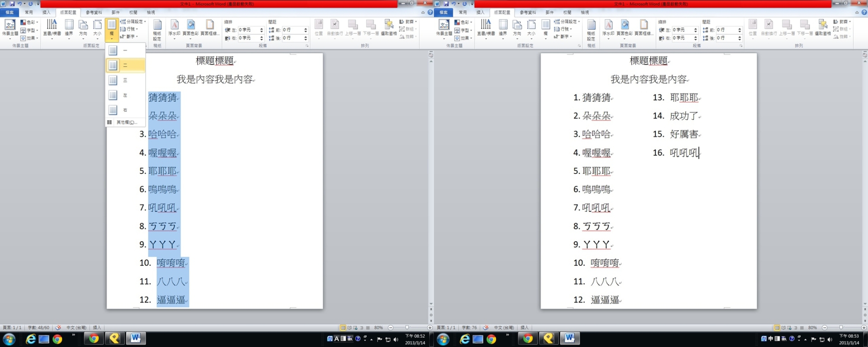Select the highlighted two-column (二) option in the columns menu

pyautogui.click(x=125, y=65)
